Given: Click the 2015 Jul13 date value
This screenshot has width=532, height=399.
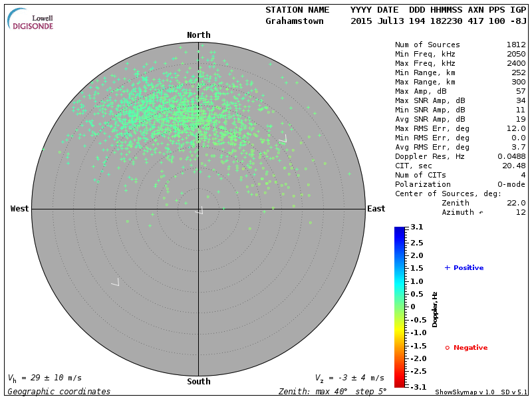Looking at the screenshot, I should point(376,21).
